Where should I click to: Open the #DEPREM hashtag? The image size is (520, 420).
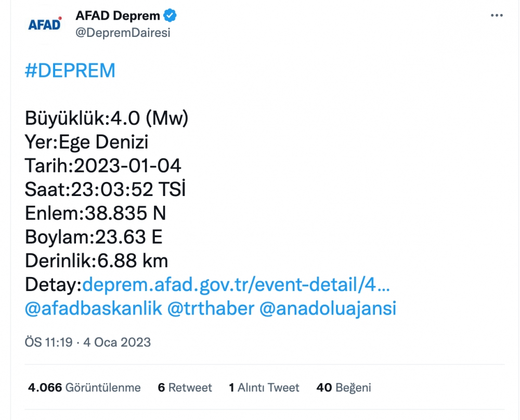click(70, 71)
